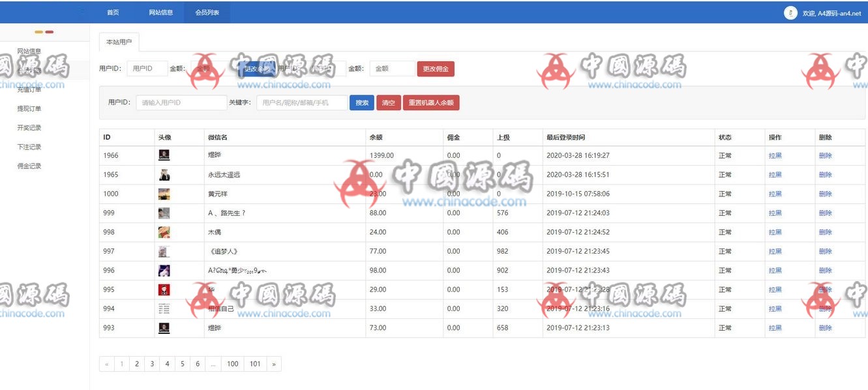Open 网站信息 in the left sidebar
The height and width of the screenshot is (390, 868).
click(x=29, y=52)
